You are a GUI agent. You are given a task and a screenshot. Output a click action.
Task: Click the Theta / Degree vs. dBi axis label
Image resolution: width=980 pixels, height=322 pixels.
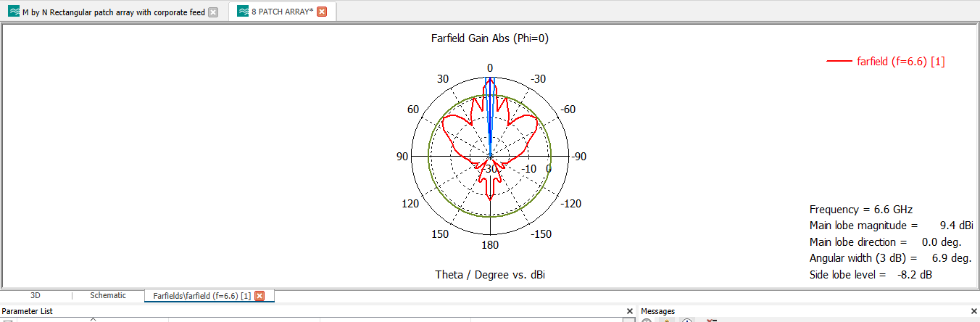pyautogui.click(x=489, y=274)
